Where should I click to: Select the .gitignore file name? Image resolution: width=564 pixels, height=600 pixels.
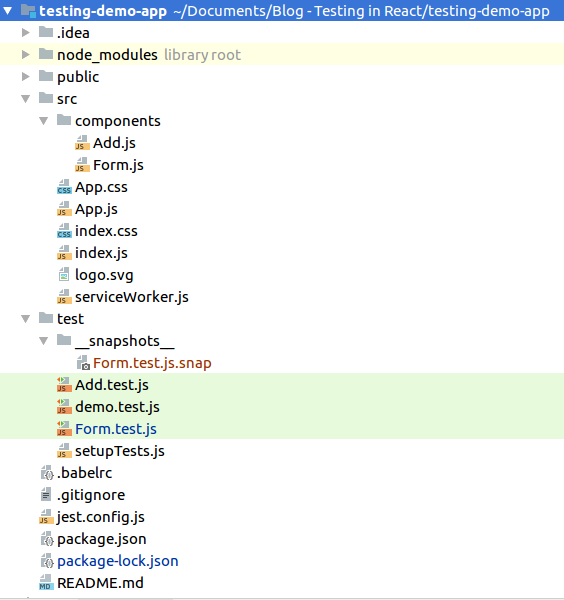91,496
